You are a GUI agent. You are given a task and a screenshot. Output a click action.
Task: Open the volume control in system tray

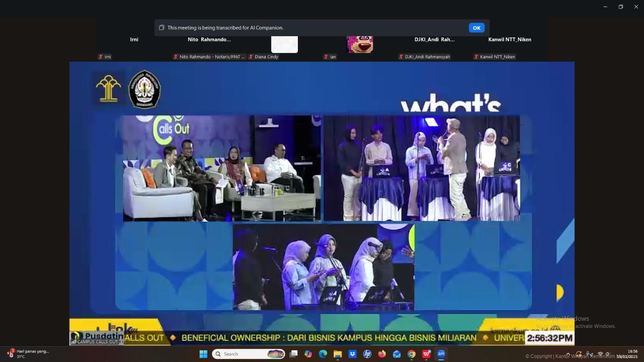[x=608, y=354]
